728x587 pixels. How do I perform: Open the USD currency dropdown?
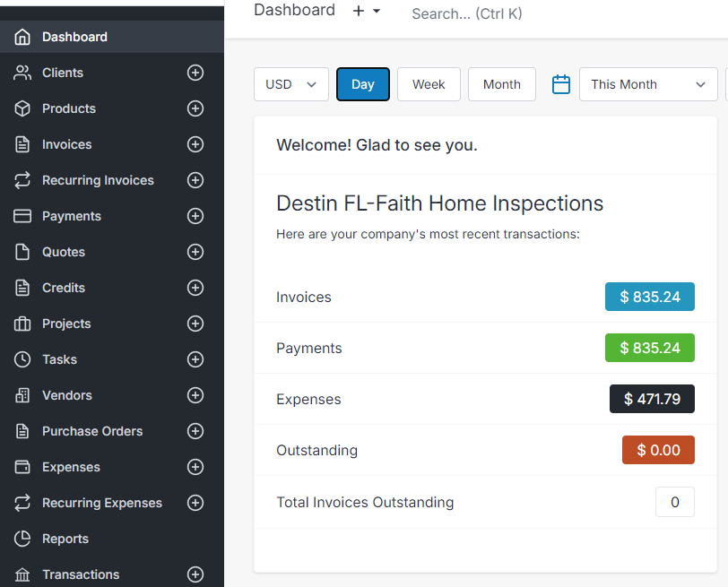291,84
